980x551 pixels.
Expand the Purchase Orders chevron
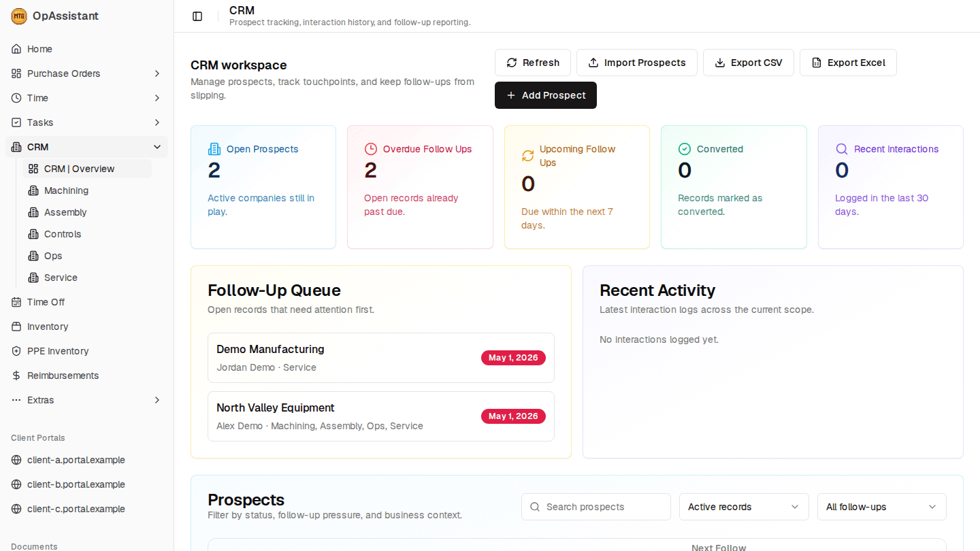coord(157,73)
